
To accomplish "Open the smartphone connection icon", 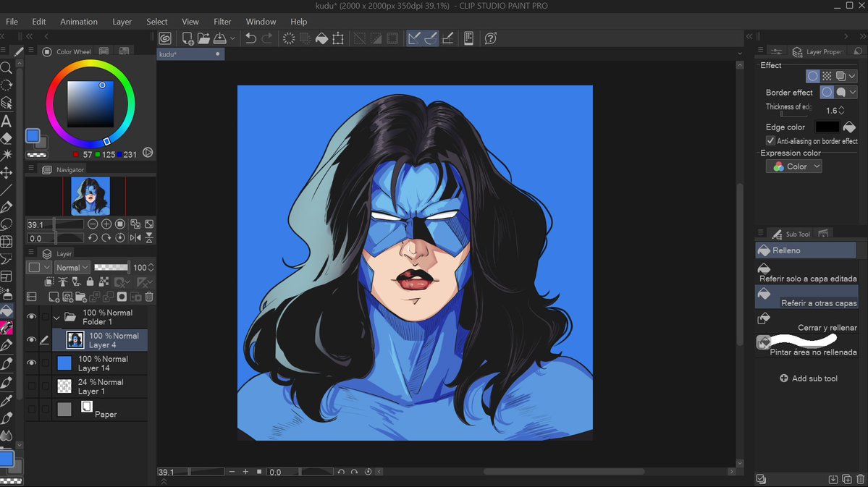I will pos(468,38).
